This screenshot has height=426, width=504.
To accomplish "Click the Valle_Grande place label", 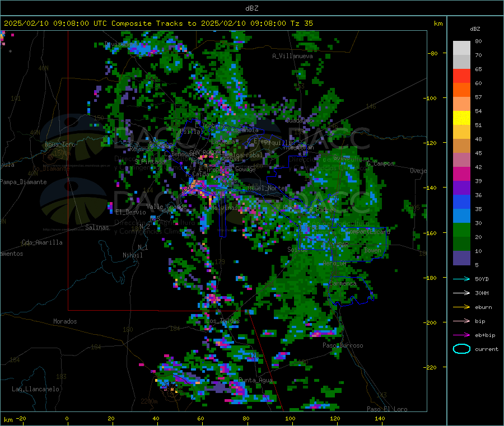I will pyautogui.click(x=166, y=207).
